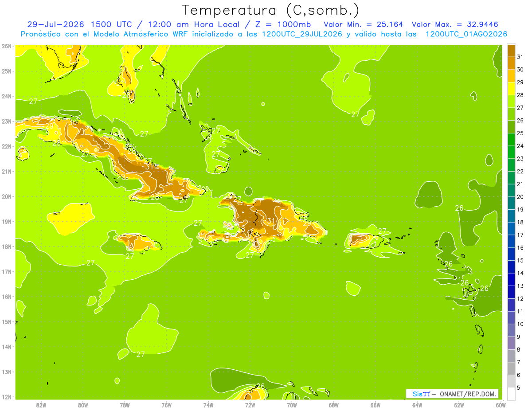
Task: Select teal legend swatch between 19 and 20
Action: tap(511, 204)
